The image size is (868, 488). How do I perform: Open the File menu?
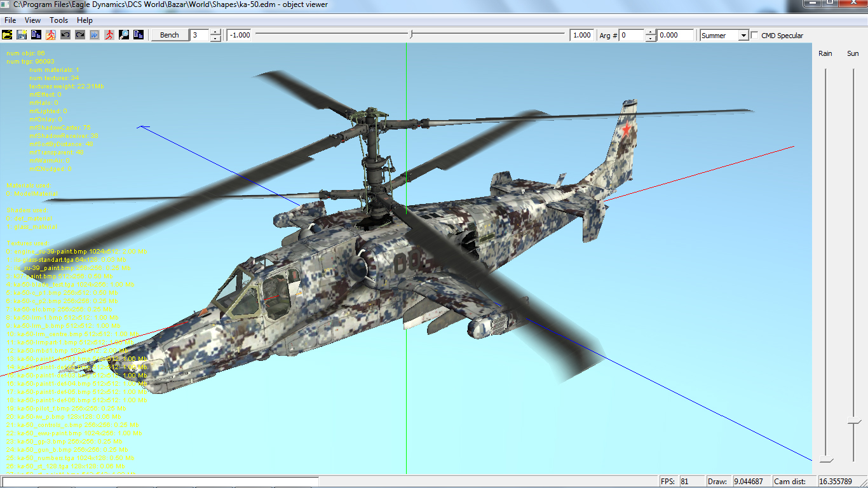[x=10, y=20]
